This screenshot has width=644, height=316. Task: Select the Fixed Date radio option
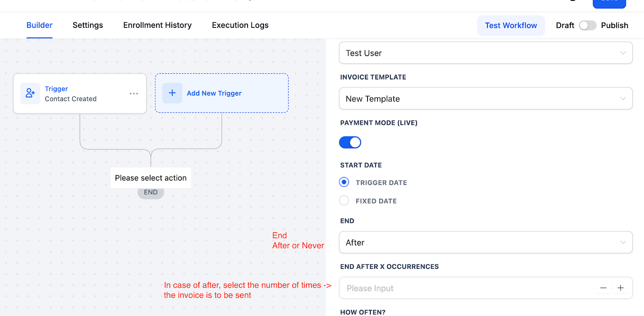[344, 200]
